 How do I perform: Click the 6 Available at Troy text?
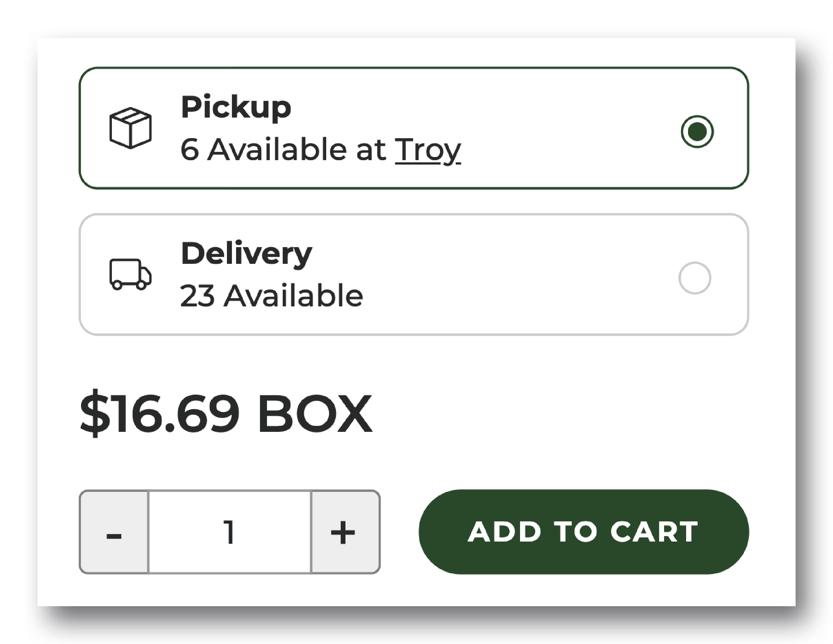pyautogui.click(x=321, y=150)
